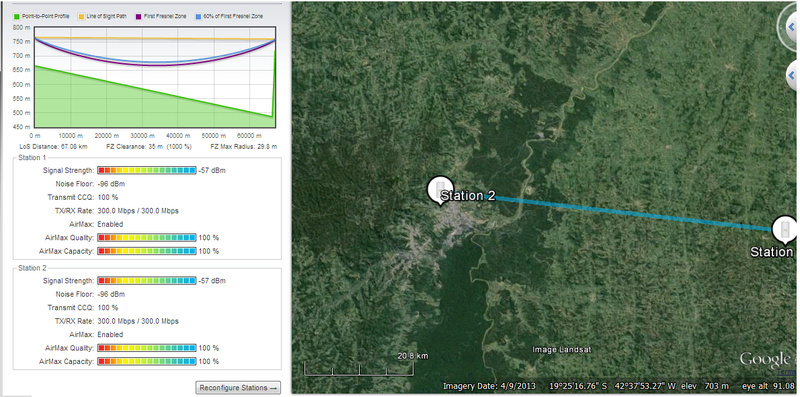Viewport: 800px width, 397px height.
Task: Click the Station 1 Signal Strength bar
Action: point(146,170)
